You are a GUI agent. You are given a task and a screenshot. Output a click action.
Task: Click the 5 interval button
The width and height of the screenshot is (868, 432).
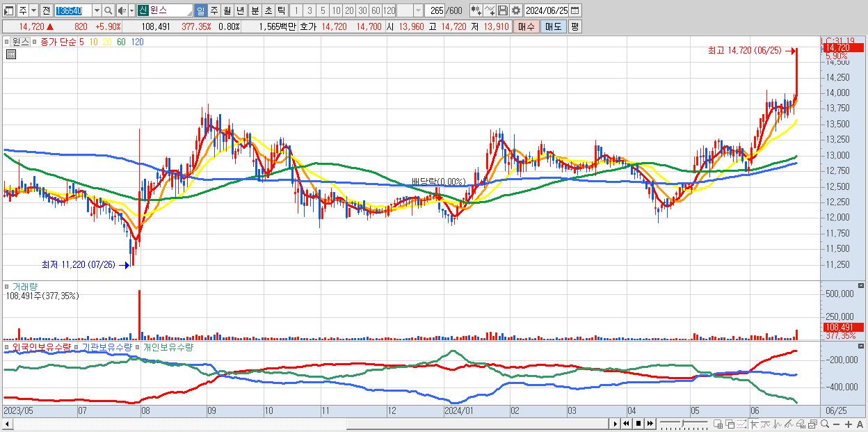coord(323,10)
